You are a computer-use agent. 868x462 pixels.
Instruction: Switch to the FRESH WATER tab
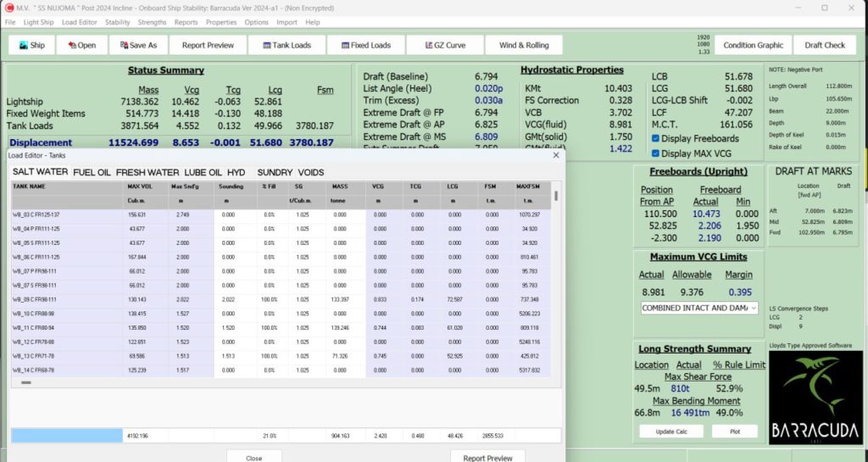tap(147, 173)
